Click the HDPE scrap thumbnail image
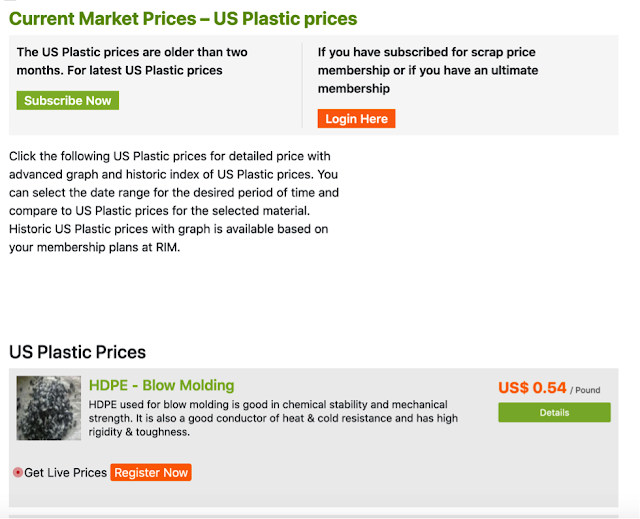This screenshot has height=519, width=640. [x=49, y=408]
